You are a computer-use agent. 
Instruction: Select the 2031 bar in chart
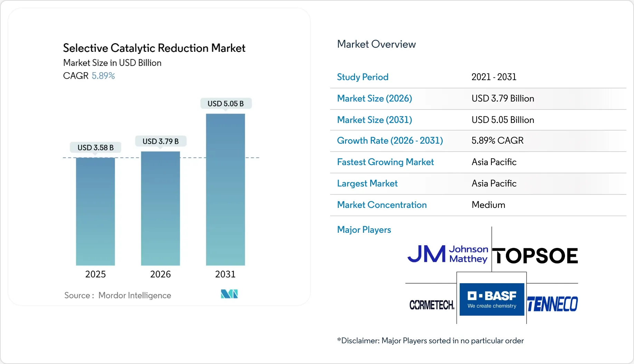pos(225,190)
